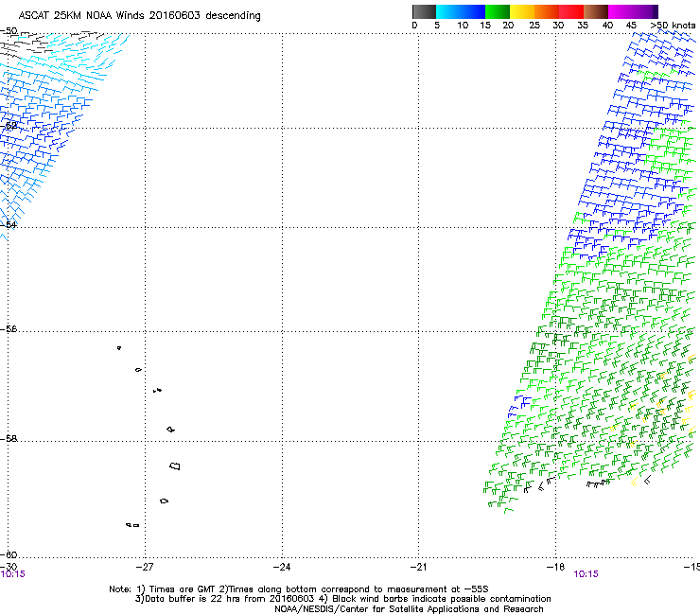700x615 pixels.
Task: Click the purple 10:15 time near -18 longitude
Action: click(x=586, y=574)
